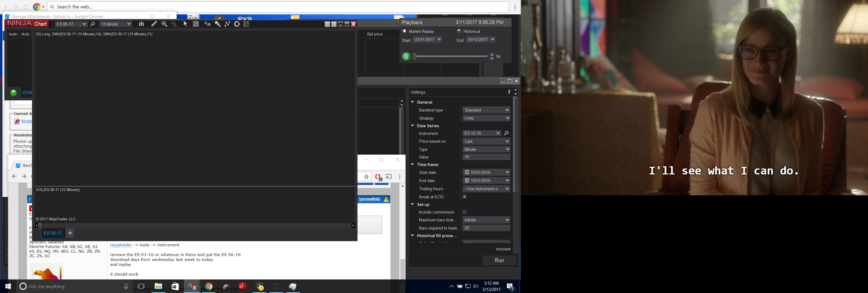The image size is (868, 293).
Task: Open Google Chrome from taskbar
Action: [209, 286]
